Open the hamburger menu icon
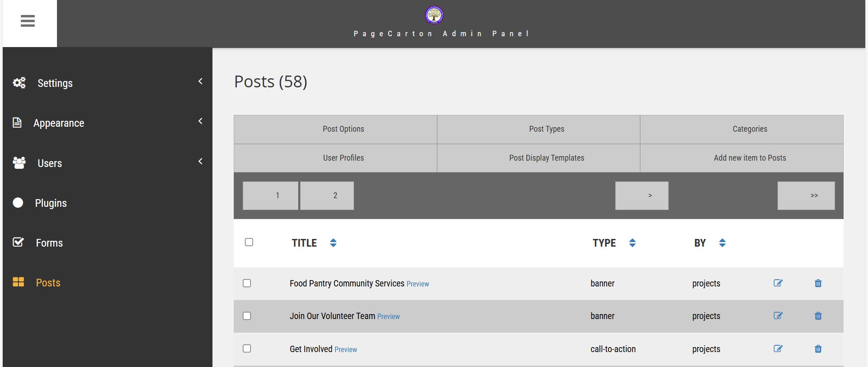The image size is (868, 367). [x=28, y=21]
